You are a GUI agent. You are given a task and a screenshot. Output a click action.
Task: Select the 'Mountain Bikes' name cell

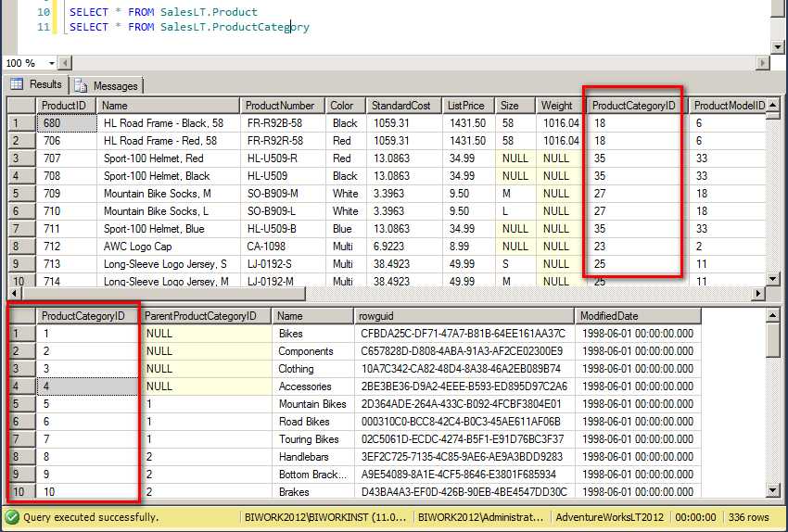(x=312, y=404)
